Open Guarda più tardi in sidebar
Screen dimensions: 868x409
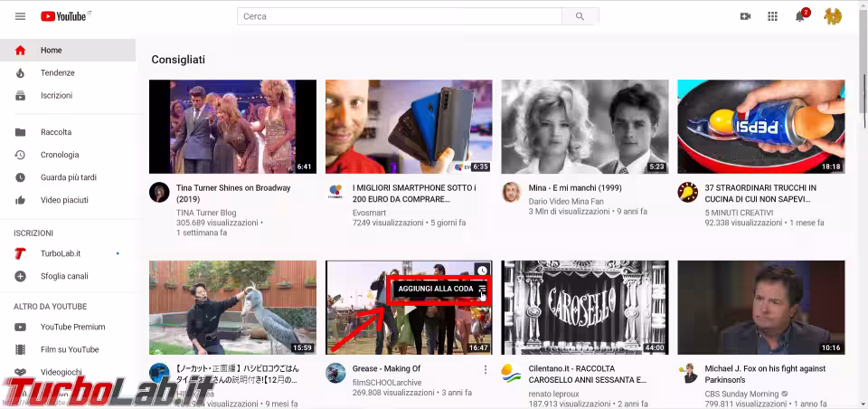68,178
